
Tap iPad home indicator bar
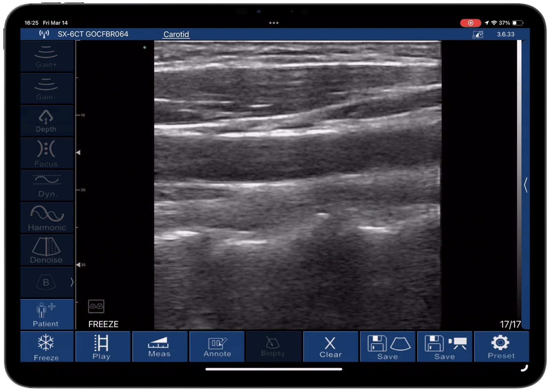coord(274,369)
